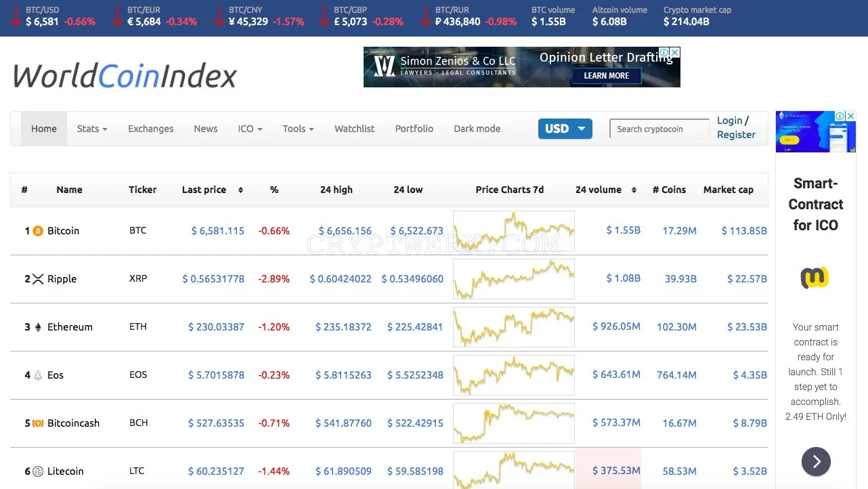Click Bitcoin 24 high $ 6,656.156
The image size is (868, 489).
point(345,231)
